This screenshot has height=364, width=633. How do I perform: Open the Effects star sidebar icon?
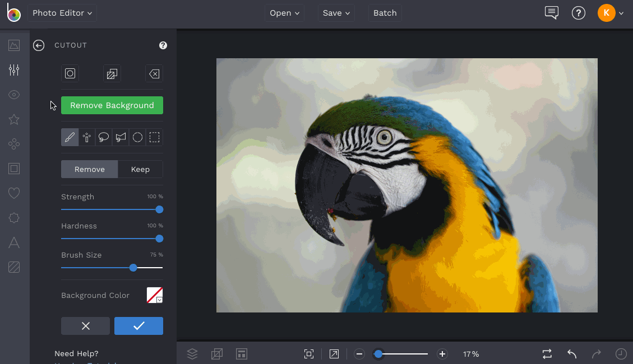14,119
